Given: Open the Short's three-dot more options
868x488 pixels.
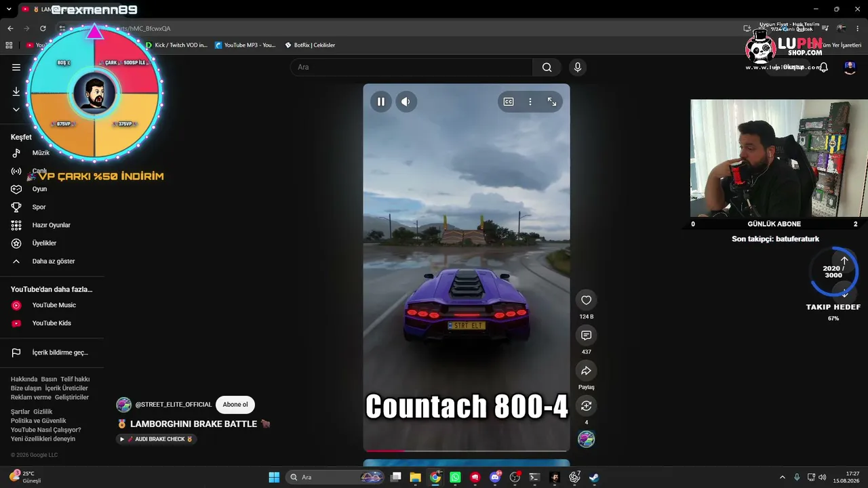Looking at the screenshot, I should pyautogui.click(x=530, y=102).
